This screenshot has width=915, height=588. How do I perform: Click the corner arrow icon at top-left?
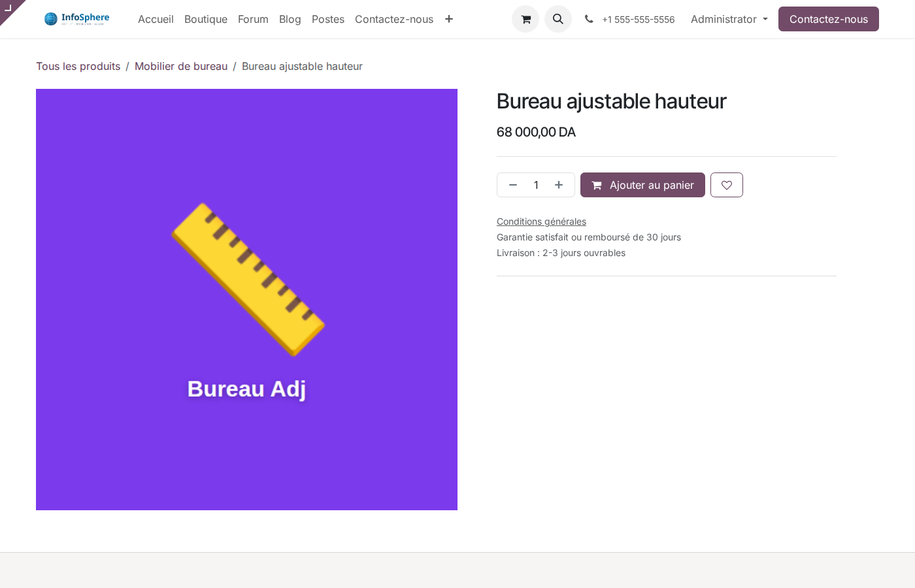coord(10,9)
